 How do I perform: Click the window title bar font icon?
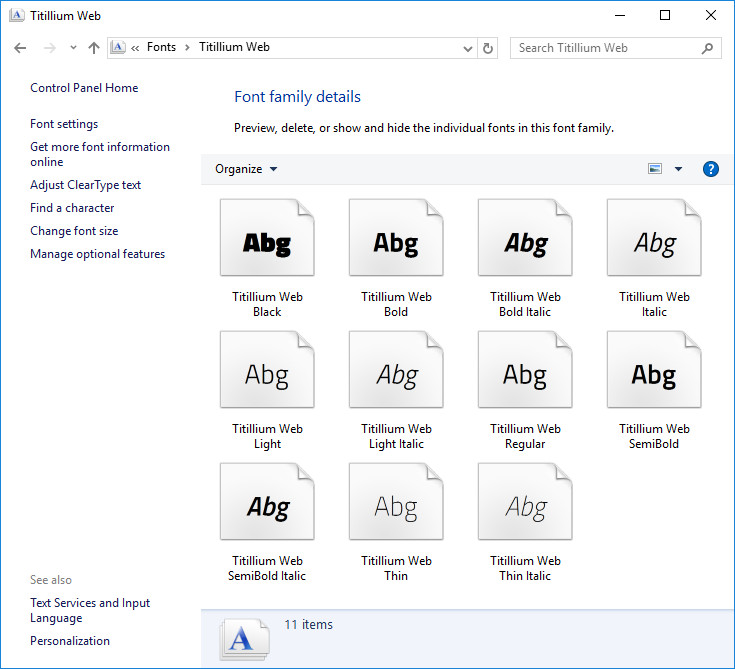[17, 15]
